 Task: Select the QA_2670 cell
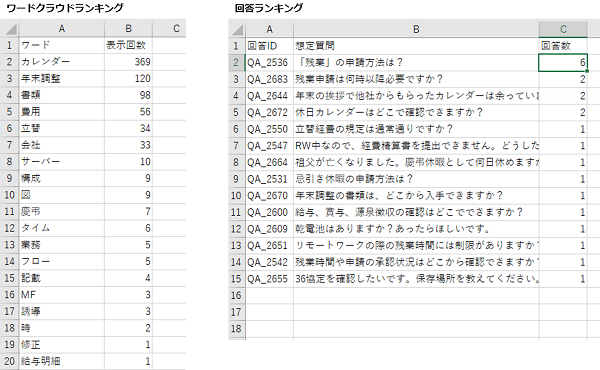click(x=269, y=196)
